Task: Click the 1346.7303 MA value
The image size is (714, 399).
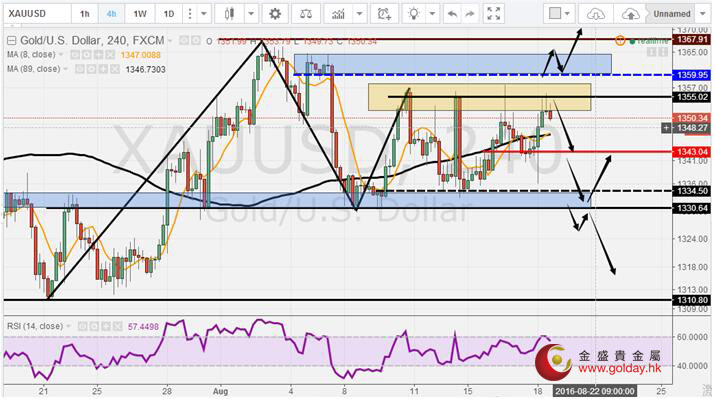Action: [146, 70]
